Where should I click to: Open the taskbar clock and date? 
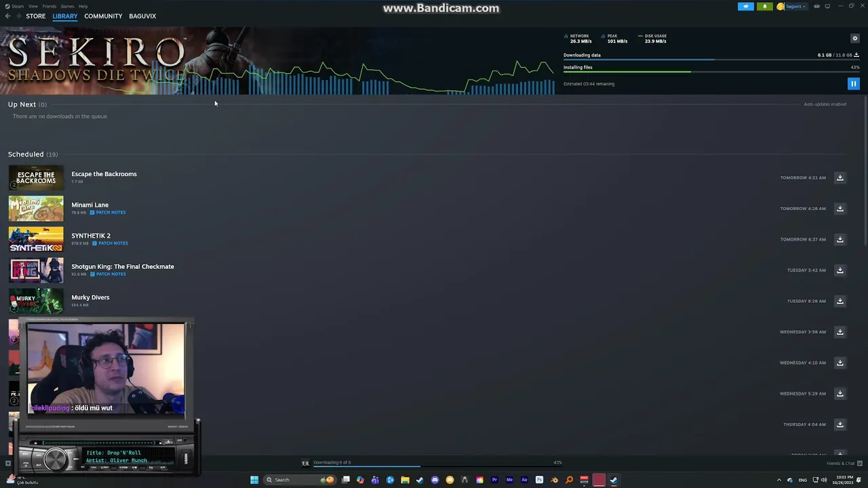point(843,480)
